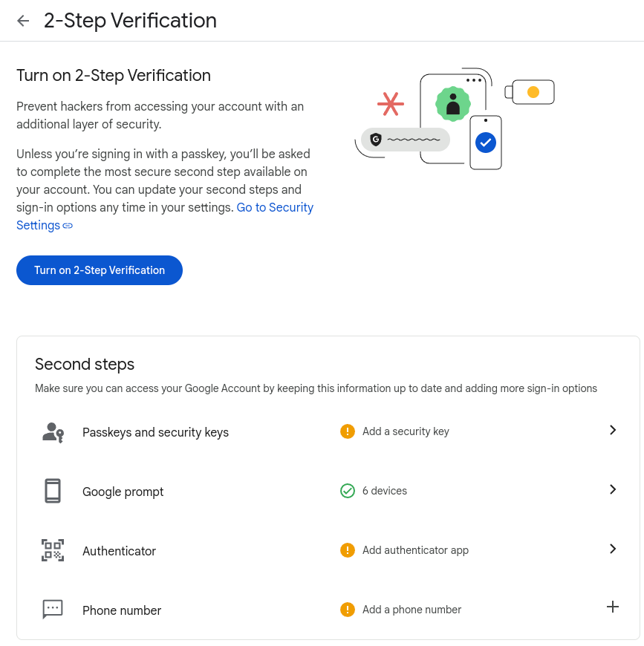The height and width of the screenshot is (646, 644).
Task: Click the Phone number message icon
Action: [x=52, y=609]
